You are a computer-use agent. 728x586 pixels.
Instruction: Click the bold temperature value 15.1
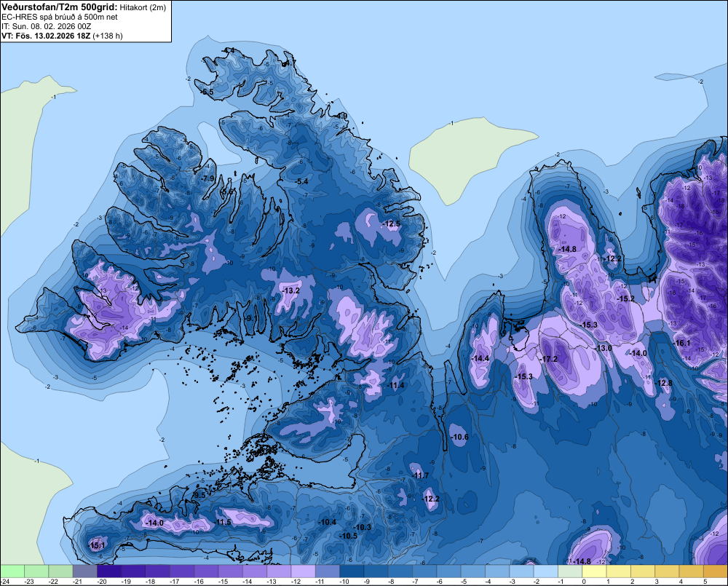point(97,545)
